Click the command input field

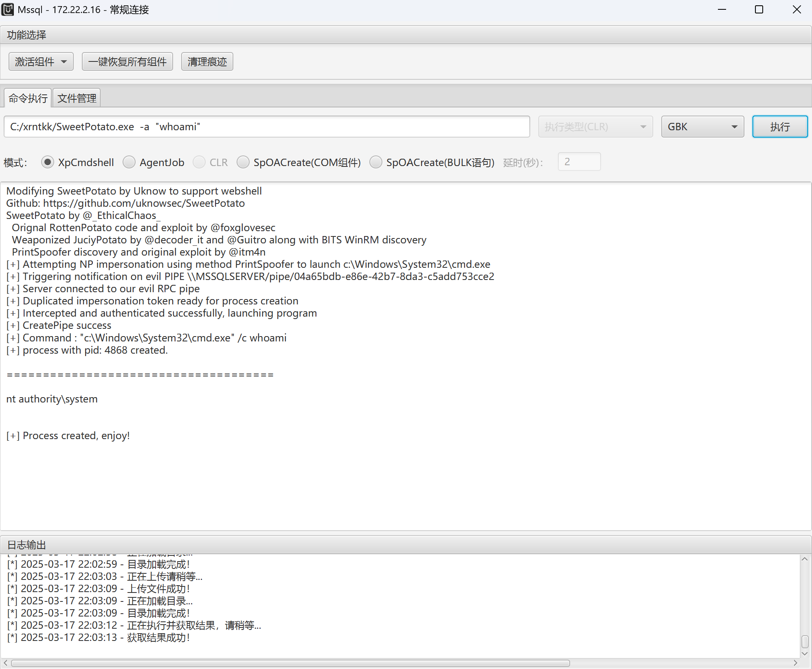[x=267, y=127]
